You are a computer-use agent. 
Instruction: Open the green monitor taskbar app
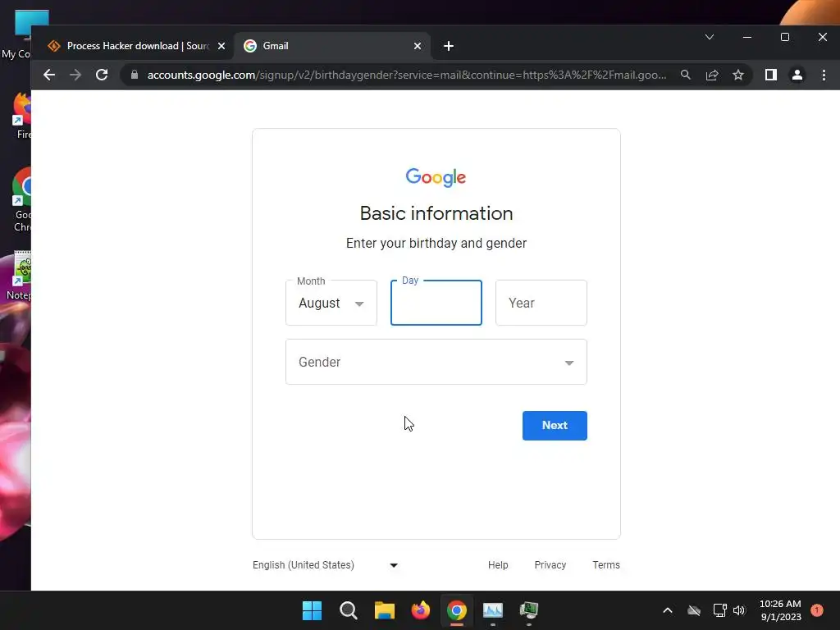click(x=529, y=610)
